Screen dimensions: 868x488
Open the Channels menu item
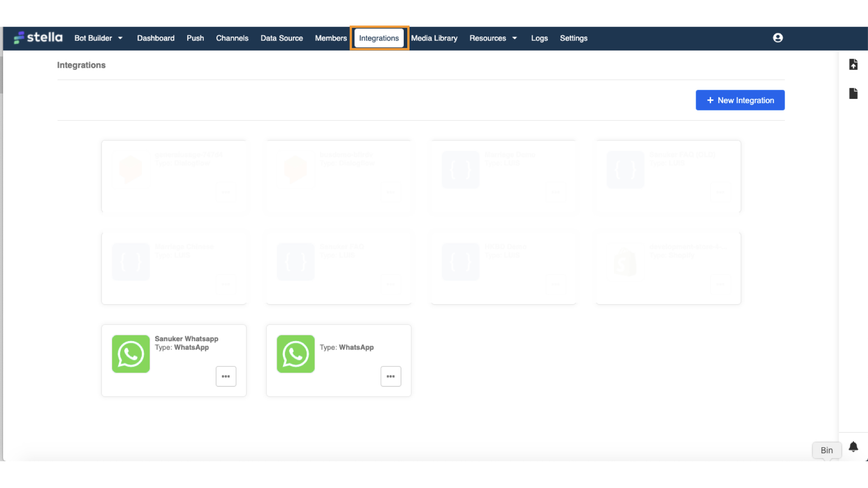[232, 38]
